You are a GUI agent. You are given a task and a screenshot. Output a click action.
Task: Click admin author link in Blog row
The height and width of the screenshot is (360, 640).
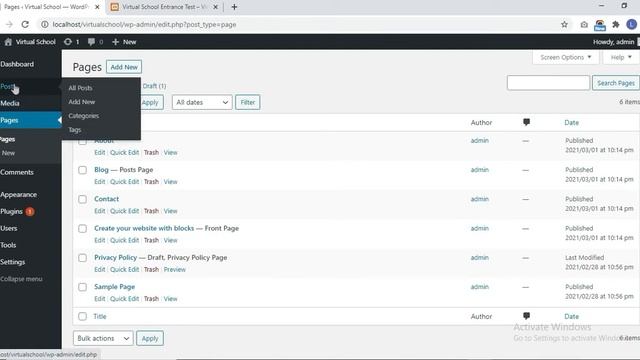[480, 169]
